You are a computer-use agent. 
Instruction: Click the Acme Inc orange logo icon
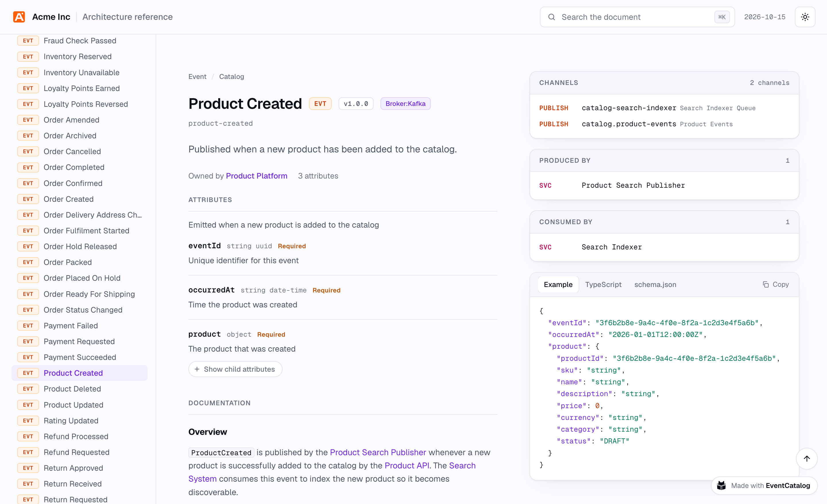(19, 17)
